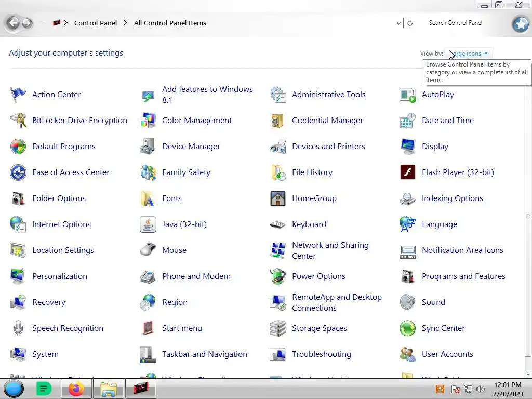
Task: Open the Programs and Features link
Action: click(x=463, y=276)
